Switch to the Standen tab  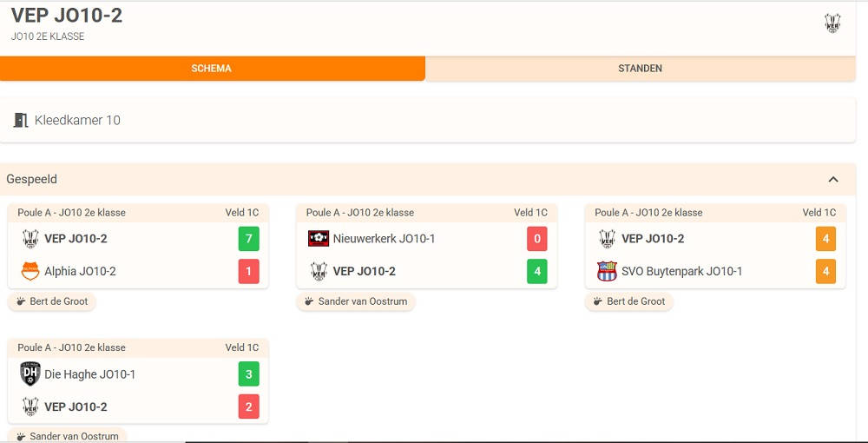pyautogui.click(x=640, y=69)
